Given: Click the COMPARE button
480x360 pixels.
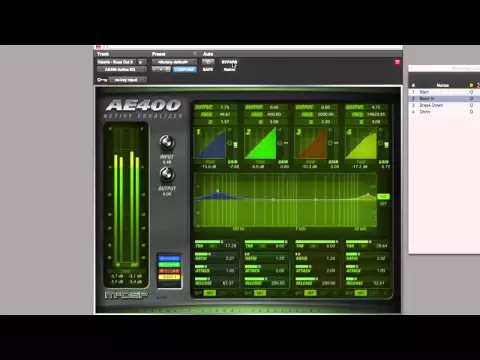Looking at the screenshot, I should click(x=185, y=69).
